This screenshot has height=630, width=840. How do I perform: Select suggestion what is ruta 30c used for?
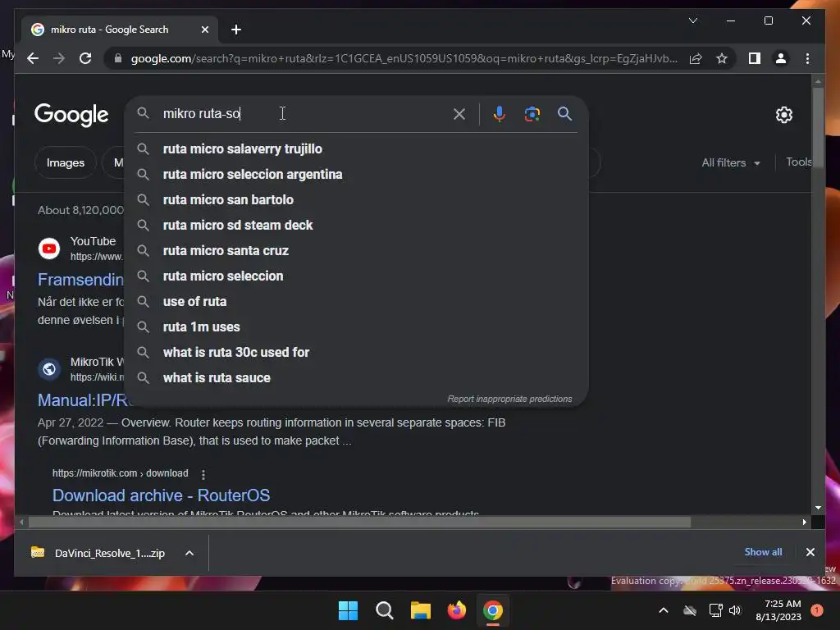(356, 353)
